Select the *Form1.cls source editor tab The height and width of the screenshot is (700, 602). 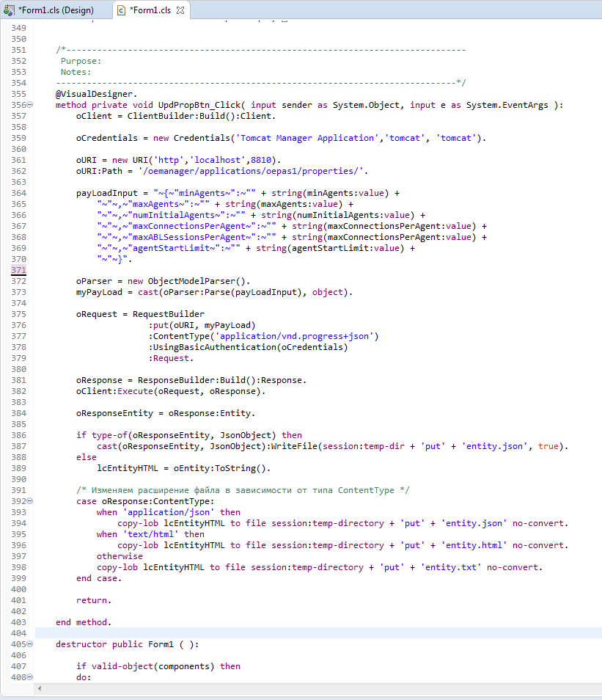click(150, 10)
